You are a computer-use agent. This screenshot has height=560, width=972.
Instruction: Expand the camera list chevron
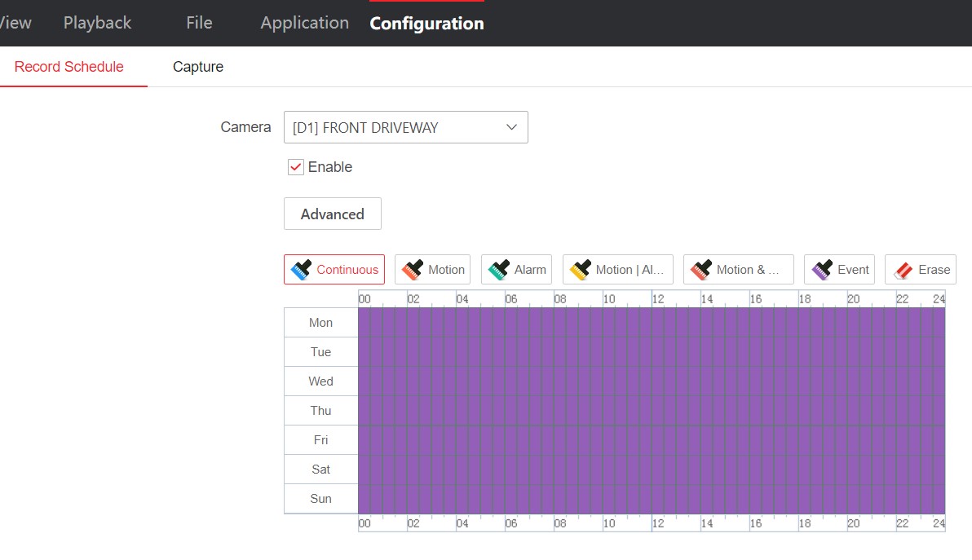510,127
